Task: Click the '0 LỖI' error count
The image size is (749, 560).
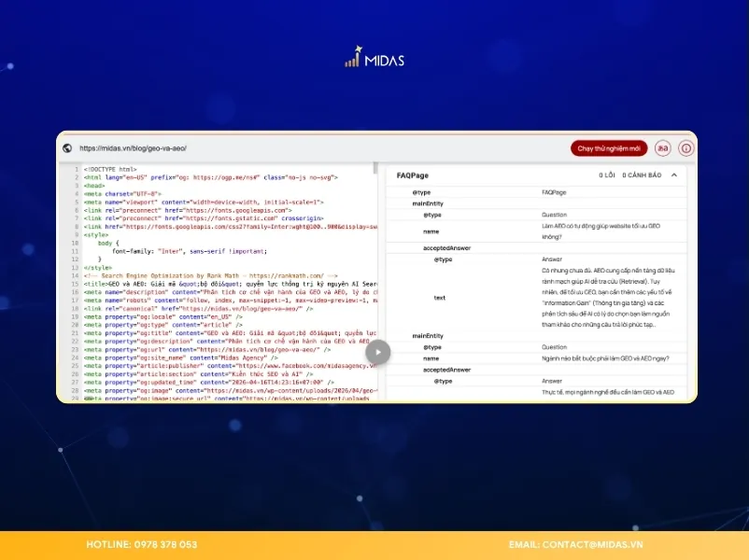Action: tap(608, 175)
